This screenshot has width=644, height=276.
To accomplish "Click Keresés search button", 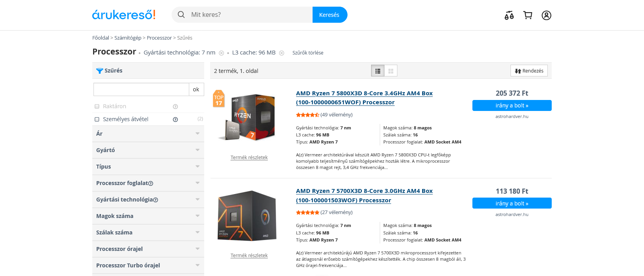I will click(x=329, y=15).
